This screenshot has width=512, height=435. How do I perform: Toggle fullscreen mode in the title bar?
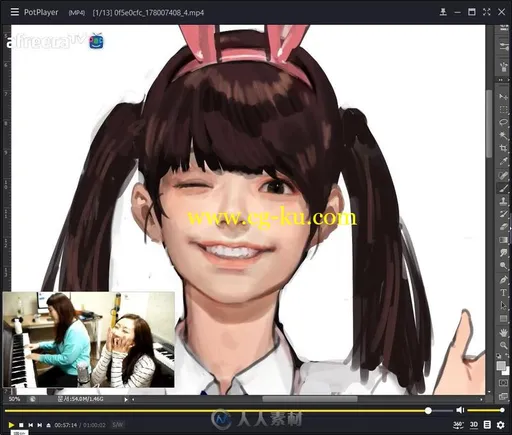pyautogui.click(x=486, y=12)
